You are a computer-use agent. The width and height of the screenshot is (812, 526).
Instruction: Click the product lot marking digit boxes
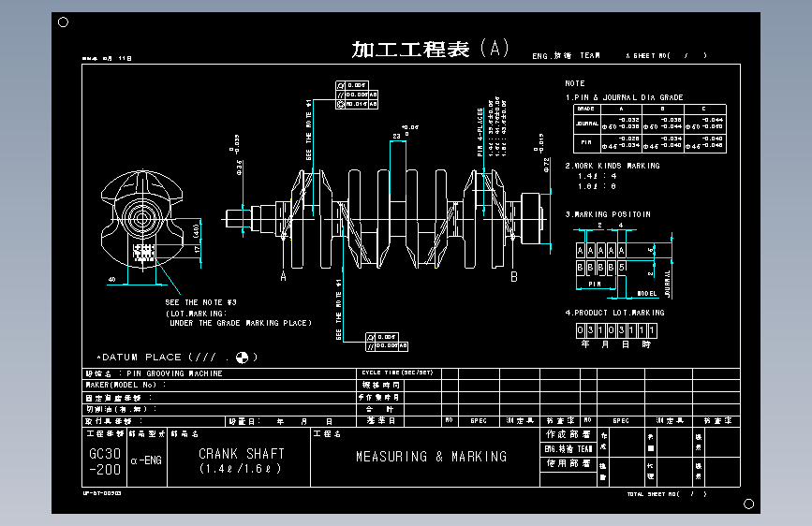point(616,330)
